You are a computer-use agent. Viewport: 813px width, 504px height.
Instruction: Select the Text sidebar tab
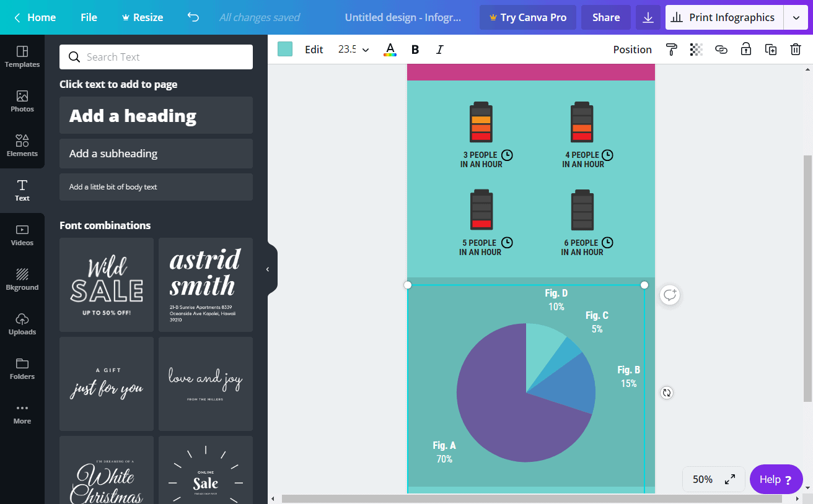pos(22,191)
